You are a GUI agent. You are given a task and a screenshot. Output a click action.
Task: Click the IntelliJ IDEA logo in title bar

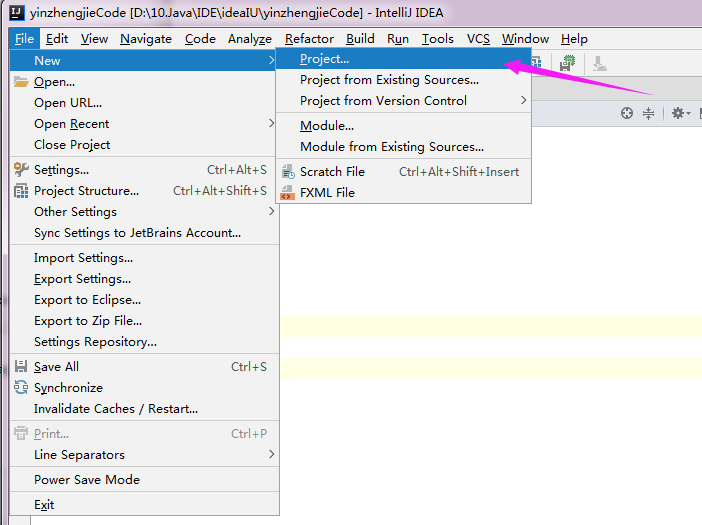17,13
